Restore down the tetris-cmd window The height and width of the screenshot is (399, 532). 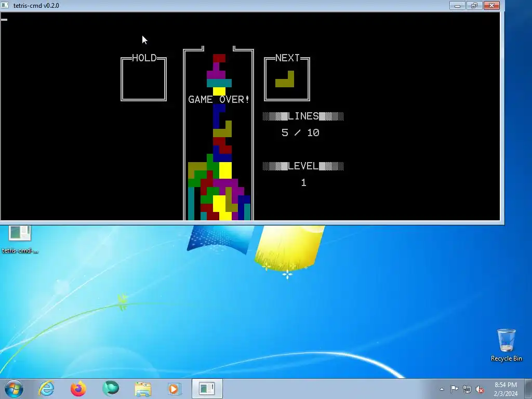474,5
